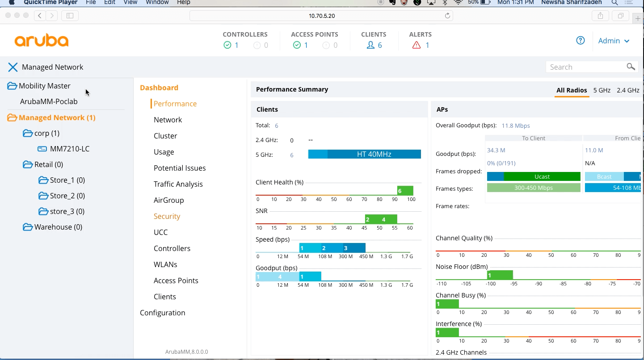Switch to the 2.4 GHz tab

(628, 90)
